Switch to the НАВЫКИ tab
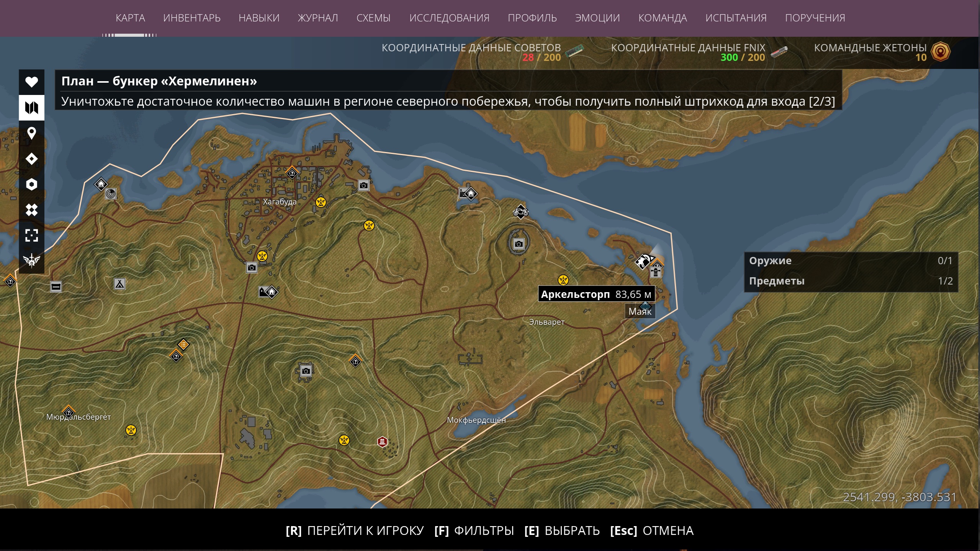This screenshot has height=551, width=980. coord(259,18)
